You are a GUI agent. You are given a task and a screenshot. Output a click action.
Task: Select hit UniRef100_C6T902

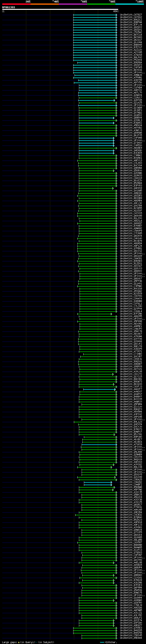coord(131,17)
